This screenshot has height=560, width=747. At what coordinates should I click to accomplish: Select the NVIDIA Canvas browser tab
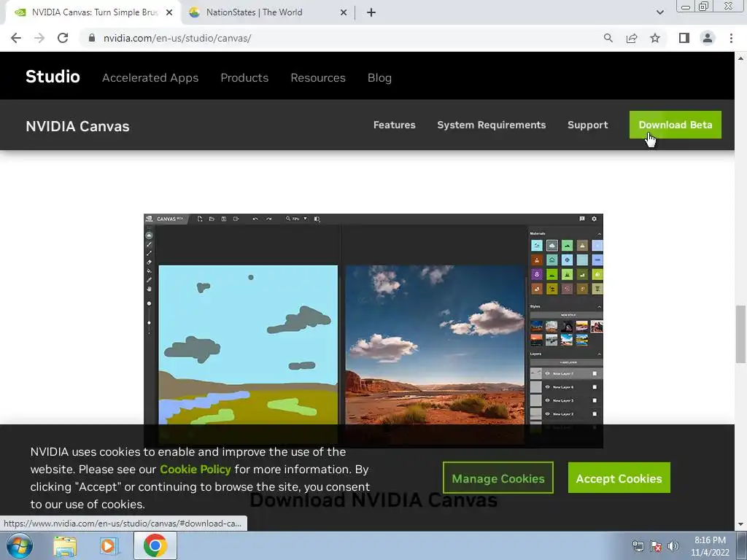pyautogui.click(x=93, y=13)
